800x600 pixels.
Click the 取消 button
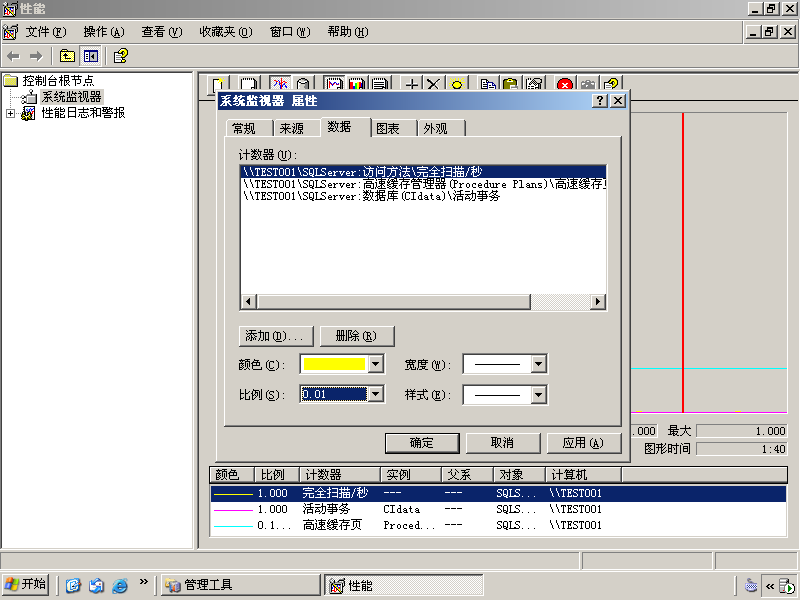(503, 443)
